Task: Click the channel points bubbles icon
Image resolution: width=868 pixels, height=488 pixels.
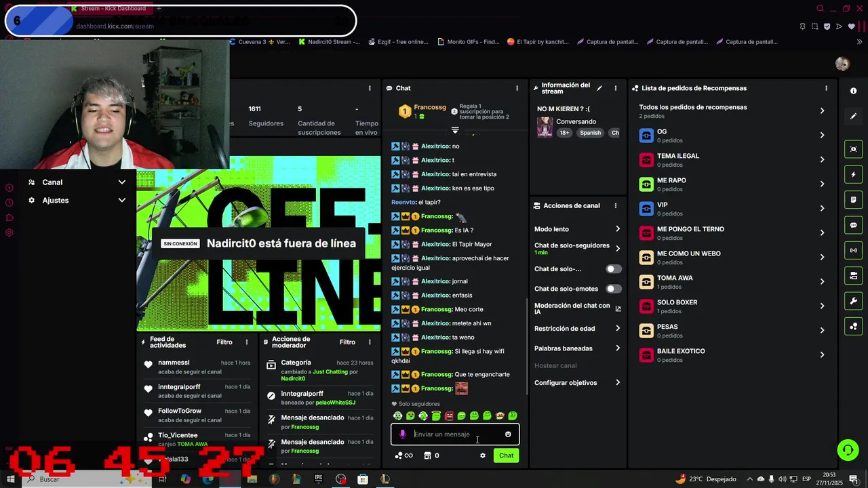Action: coord(399,455)
